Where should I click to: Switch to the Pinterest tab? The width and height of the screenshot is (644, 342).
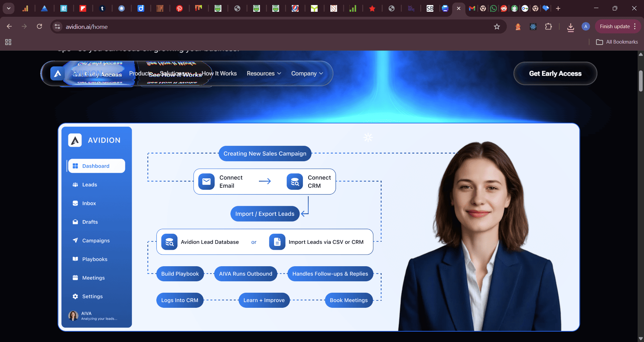pyautogui.click(x=179, y=8)
